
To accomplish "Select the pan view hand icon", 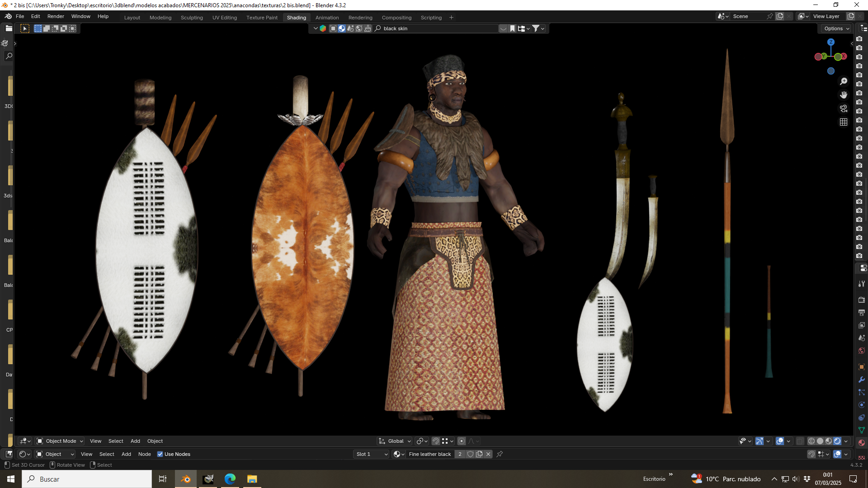I will (844, 95).
